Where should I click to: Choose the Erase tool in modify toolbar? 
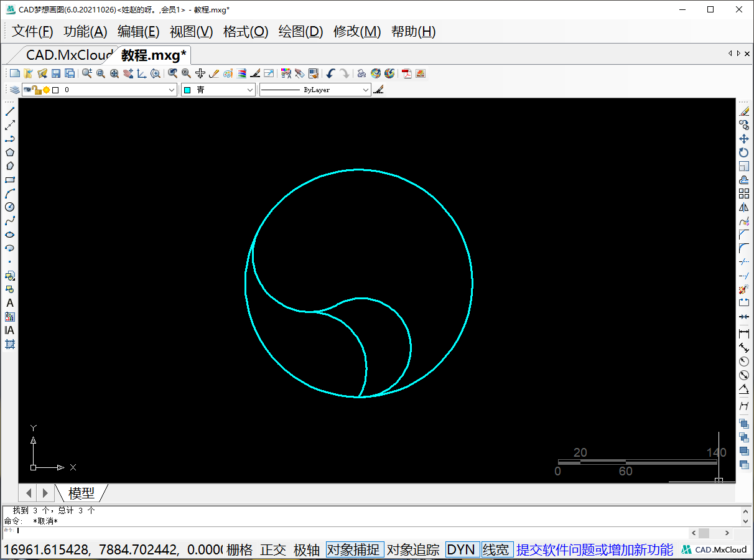click(x=744, y=111)
